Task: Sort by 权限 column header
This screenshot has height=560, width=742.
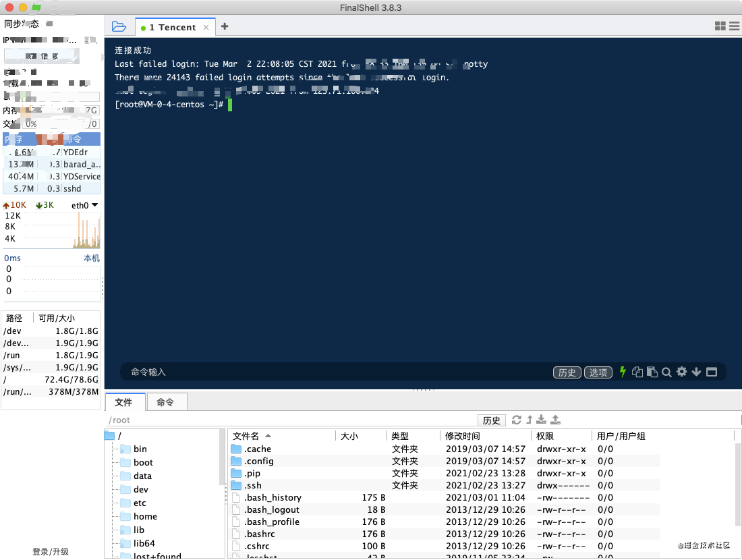Action: [x=561, y=436]
